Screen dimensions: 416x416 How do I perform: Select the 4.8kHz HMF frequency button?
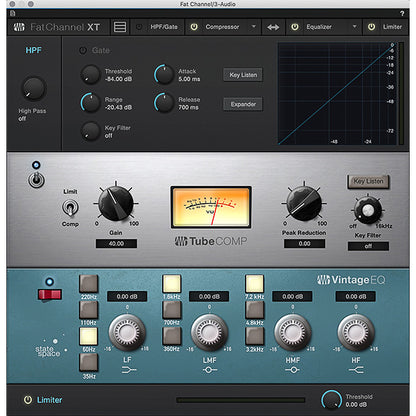[255, 310]
